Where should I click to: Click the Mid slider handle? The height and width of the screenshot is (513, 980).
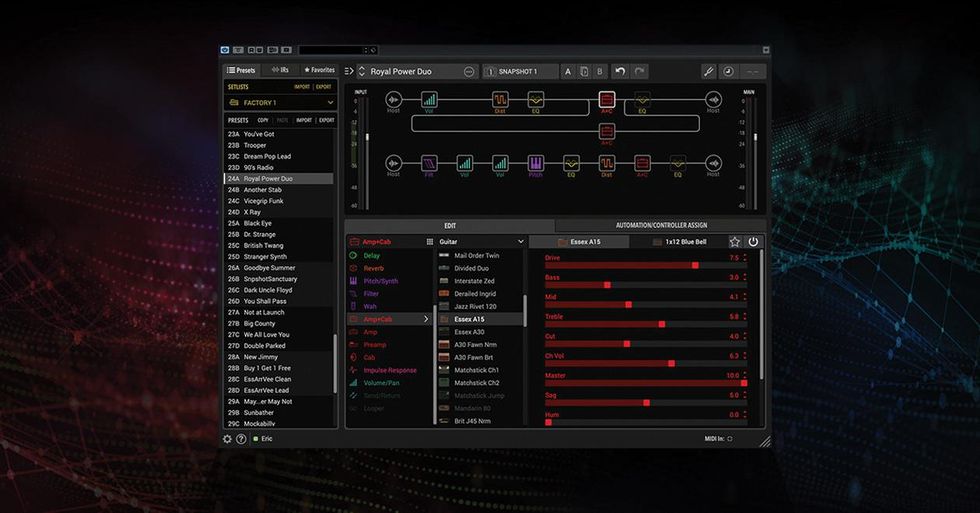pos(628,305)
